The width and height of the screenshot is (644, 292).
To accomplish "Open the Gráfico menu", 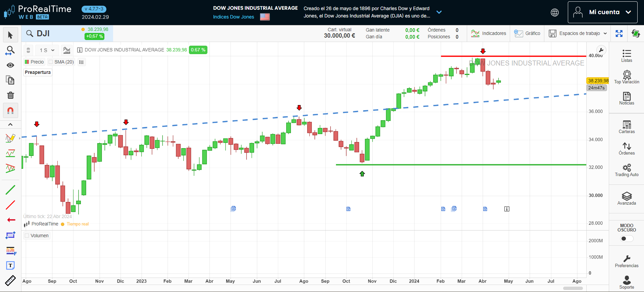I will tap(527, 33).
